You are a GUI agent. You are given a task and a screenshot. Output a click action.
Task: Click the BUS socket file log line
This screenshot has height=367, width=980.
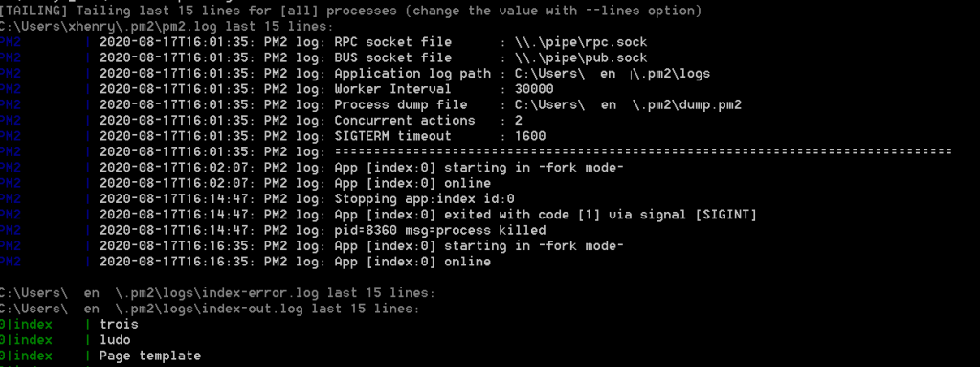[x=373, y=57]
